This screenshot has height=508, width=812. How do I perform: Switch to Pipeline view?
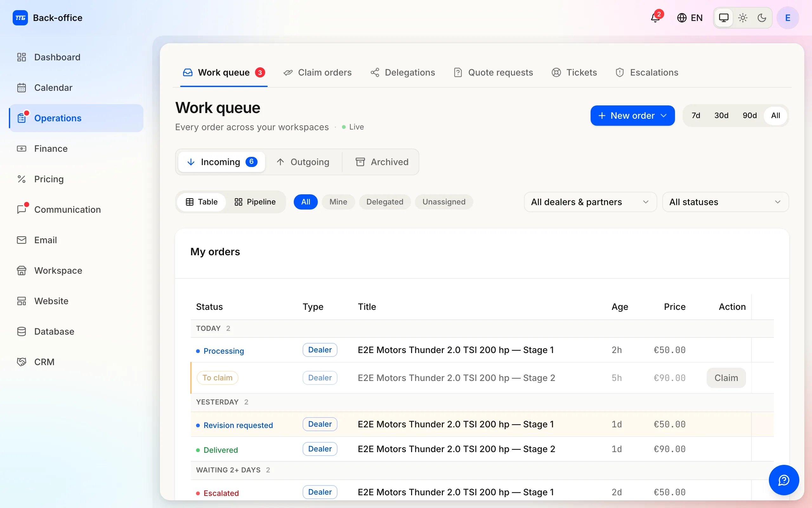pos(255,202)
